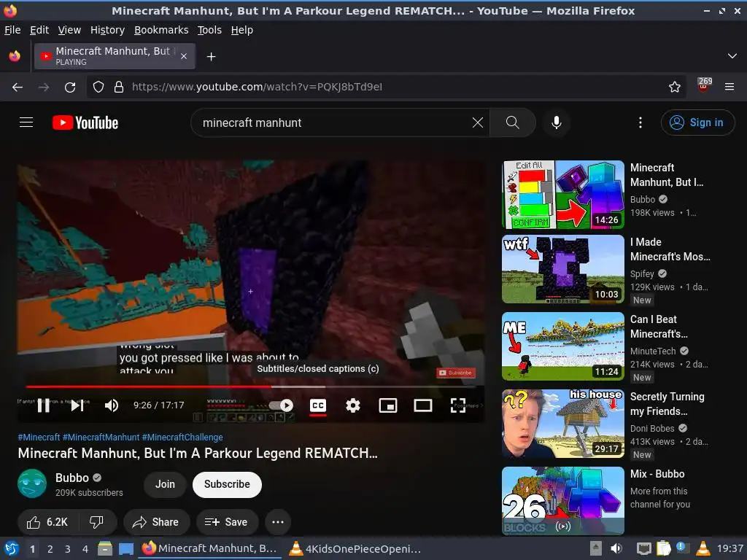Open Mix - Bubbo playlist thumbnail
Screen dimensions: 747x560
tap(563, 501)
